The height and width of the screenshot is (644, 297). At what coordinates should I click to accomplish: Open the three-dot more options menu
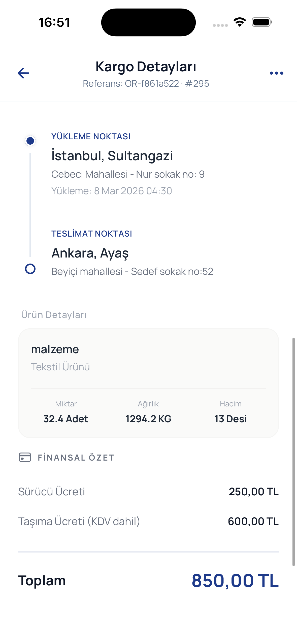click(276, 73)
